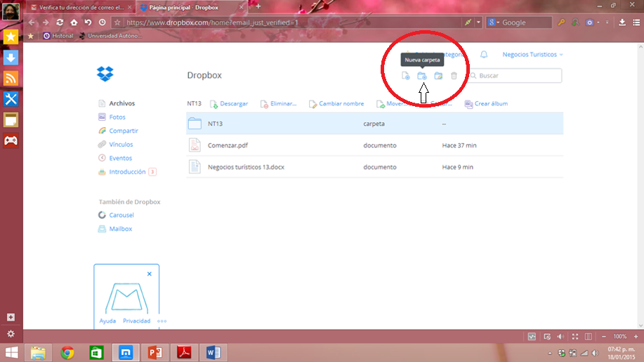Open the sidebar settings gear

pyautogui.click(x=11, y=334)
